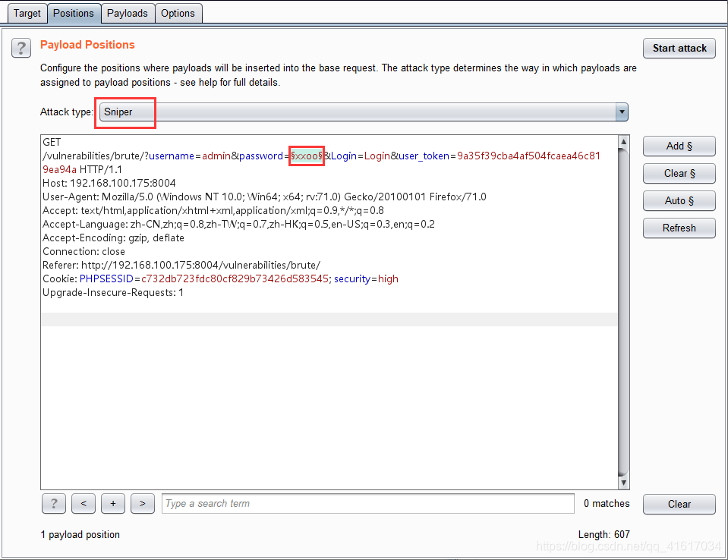Click the 'Length: 607' status text

604,534
